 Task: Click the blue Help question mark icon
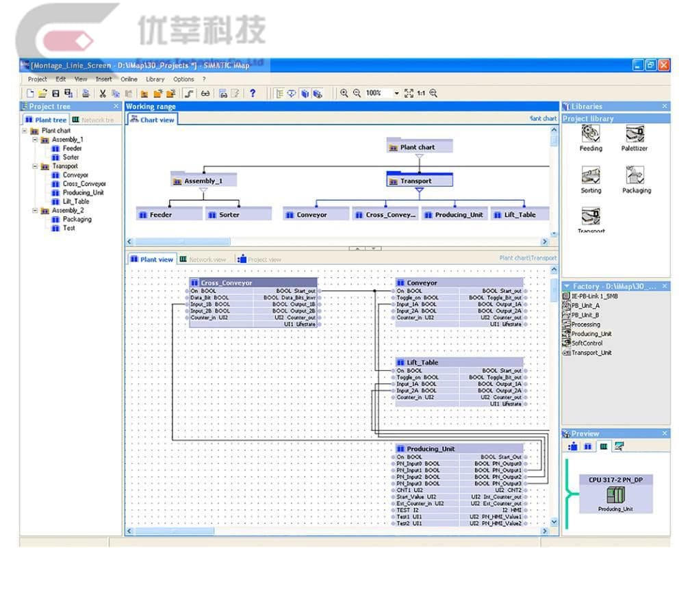pos(253,93)
